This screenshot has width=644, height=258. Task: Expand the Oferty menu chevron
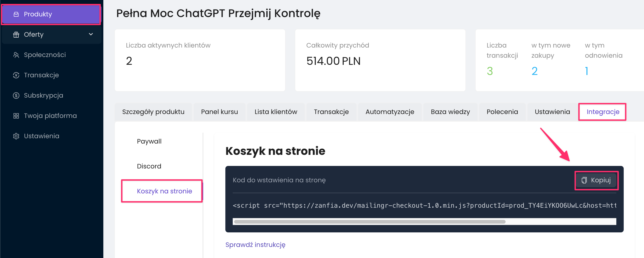[x=91, y=34]
